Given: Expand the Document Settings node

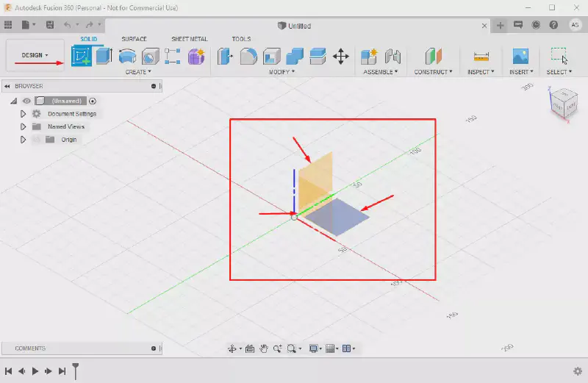Looking at the screenshot, I should (23, 114).
